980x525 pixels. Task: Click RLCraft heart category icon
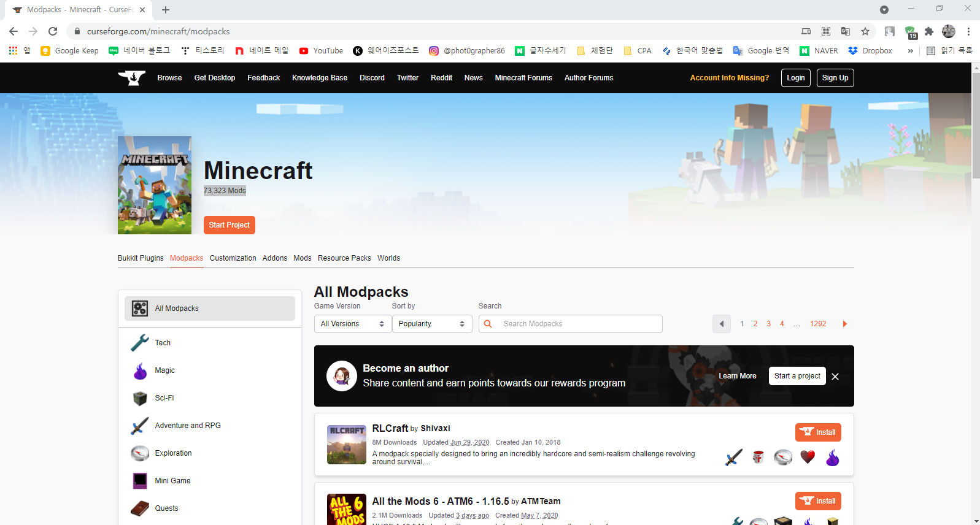[x=808, y=458]
